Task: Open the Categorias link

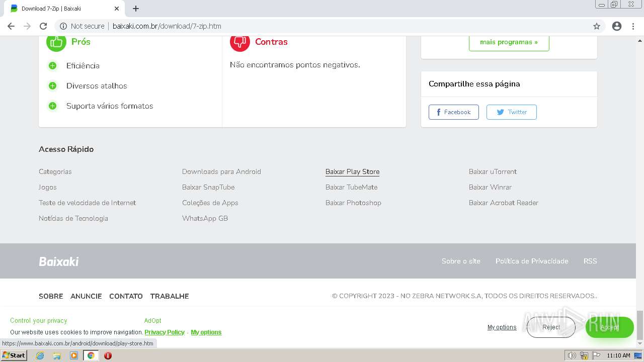Action: tap(55, 171)
